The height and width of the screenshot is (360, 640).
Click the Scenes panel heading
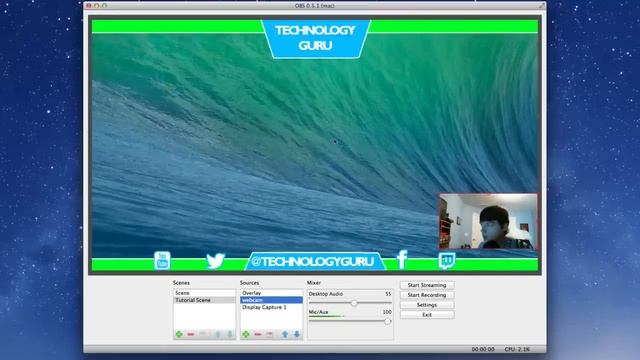(181, 283)
